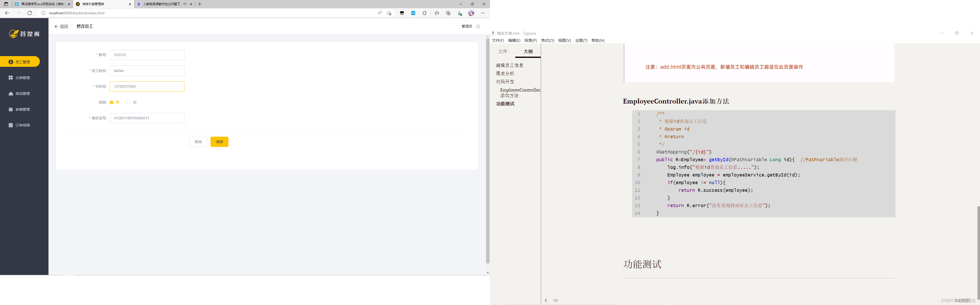980x305 pixels.
Task: Focus the 身份证号 input field
Action: 147,118
